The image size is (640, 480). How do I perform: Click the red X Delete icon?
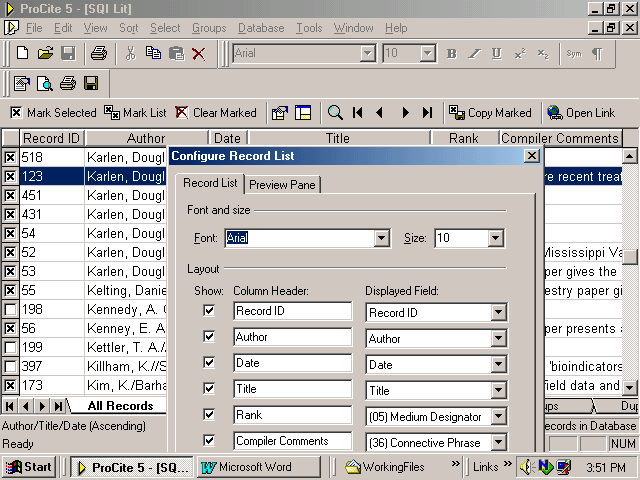199,53
